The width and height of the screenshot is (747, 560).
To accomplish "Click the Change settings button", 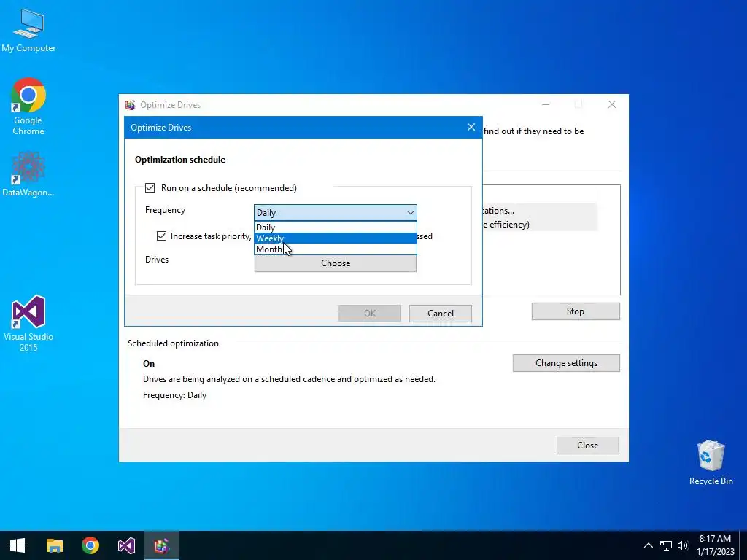I will point(566,363).
